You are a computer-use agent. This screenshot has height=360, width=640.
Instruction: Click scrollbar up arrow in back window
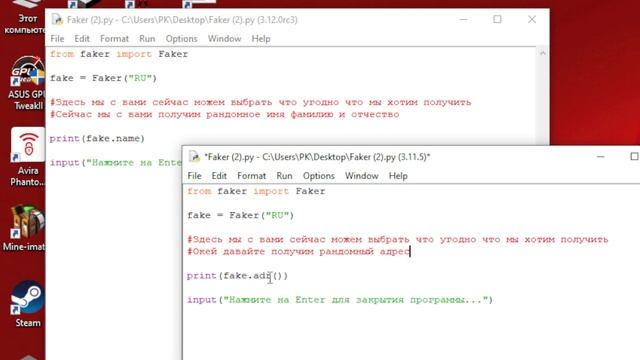point(542,53)
